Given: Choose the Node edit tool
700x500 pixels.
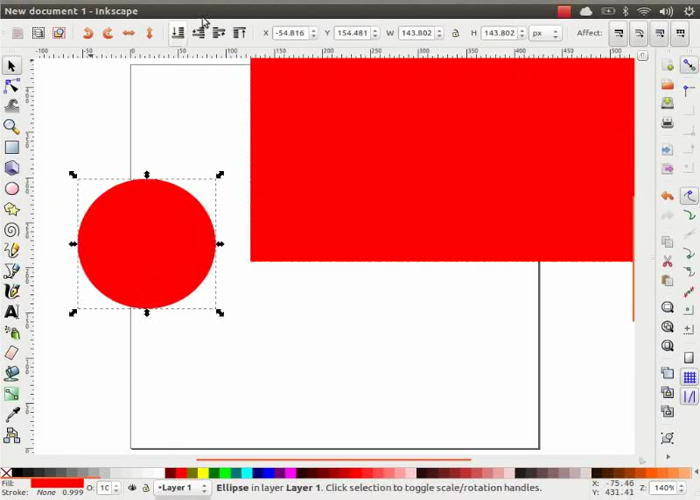Looking at the screenshot, I should tap(12, 86).
